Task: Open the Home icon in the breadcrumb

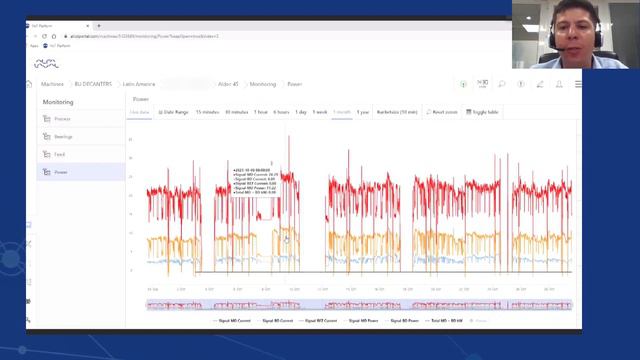Action: (x=29, y=84)
